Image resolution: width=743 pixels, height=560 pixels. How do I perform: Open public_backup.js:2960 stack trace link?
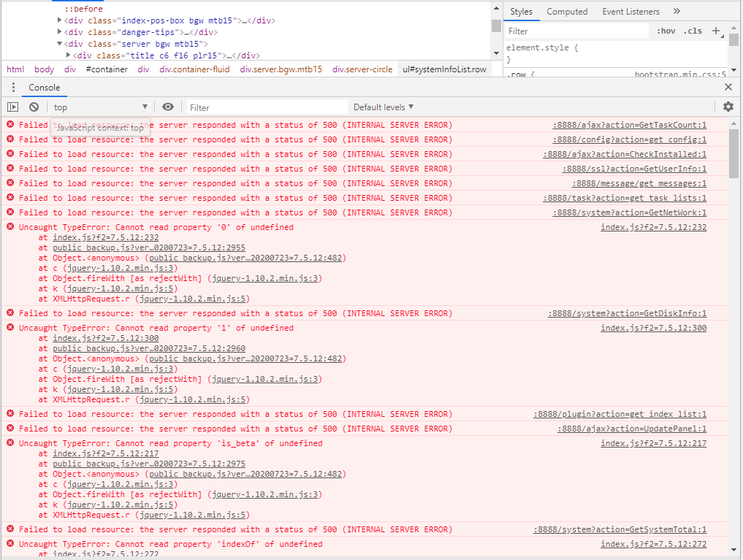(x=149, y=348)
